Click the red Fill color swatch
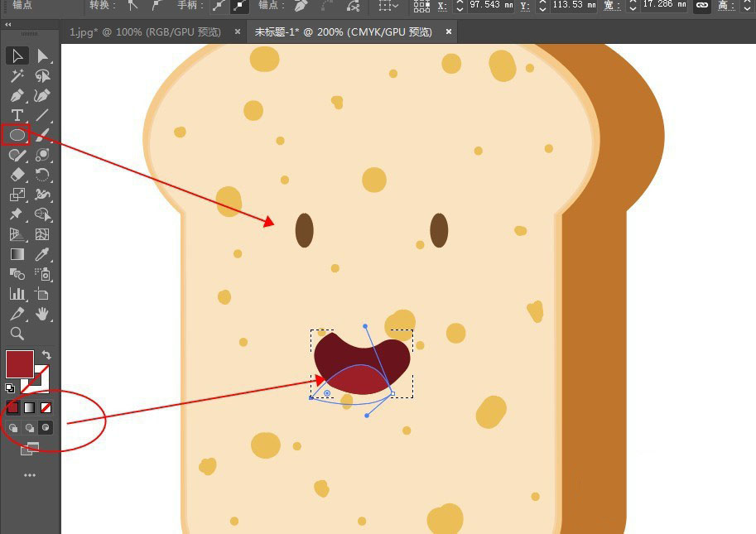 20,364
